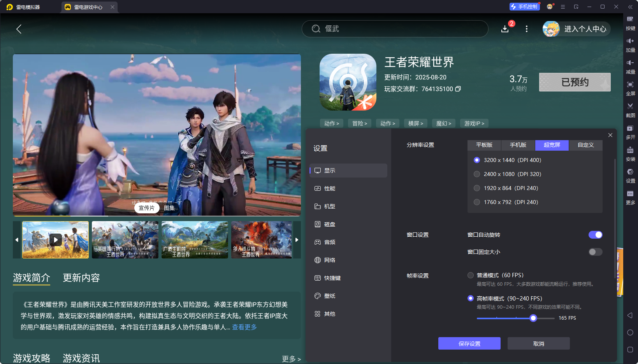Tap the Android home circle button

point(630,332)
